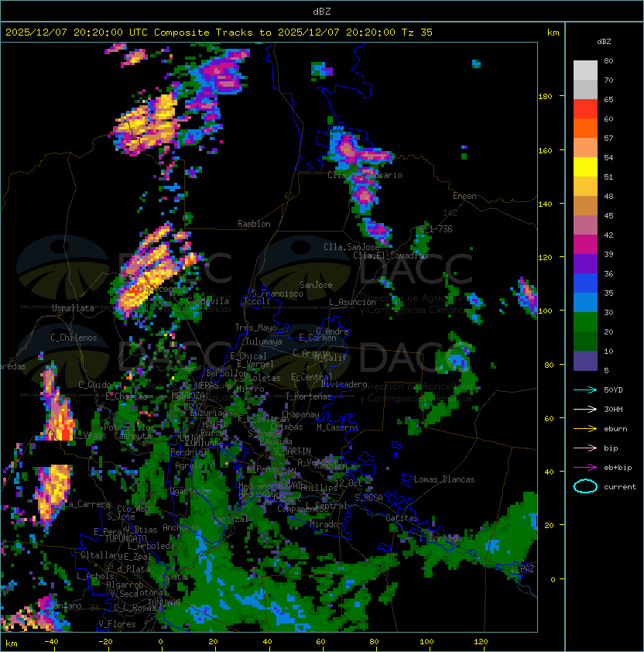644x652 pixels.
Task: Click the 'Lomas_Blancas' map label
Action: [x=444, y=479]
